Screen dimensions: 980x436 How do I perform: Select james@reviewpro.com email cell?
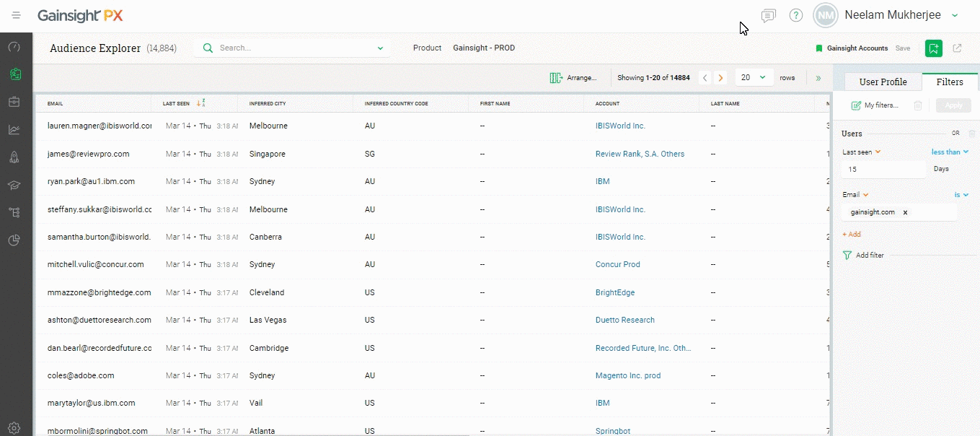(89, 154)
